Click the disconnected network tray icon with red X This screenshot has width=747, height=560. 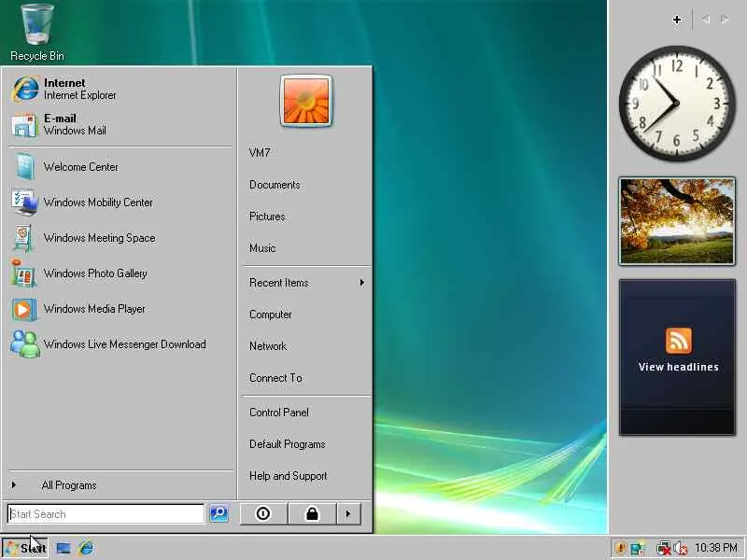point(663,549)
